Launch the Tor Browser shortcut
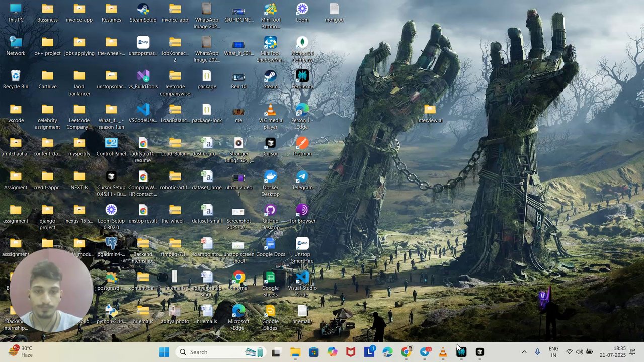Image resolution: width=644 pixels, height=362 pixels. point(302,214)
